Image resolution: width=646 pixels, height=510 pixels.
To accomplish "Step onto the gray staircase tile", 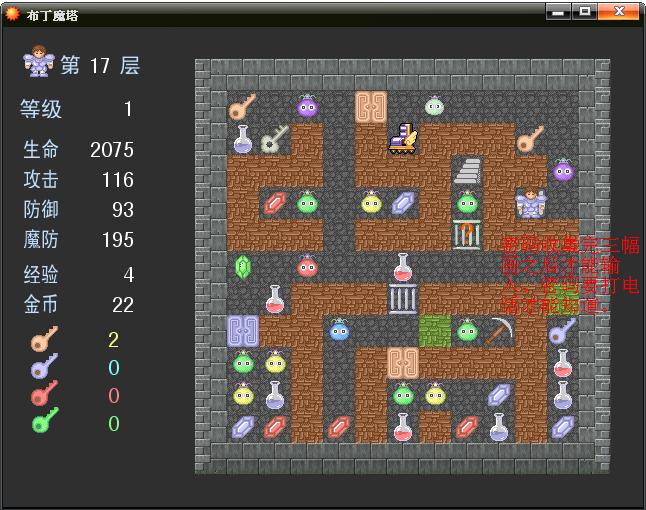I will [x=467, y=171].
